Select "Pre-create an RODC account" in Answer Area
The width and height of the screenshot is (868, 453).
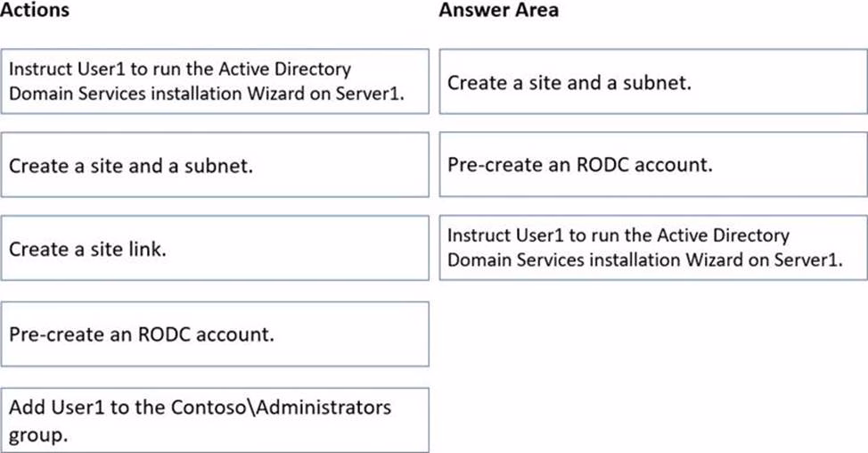(652, 165)
